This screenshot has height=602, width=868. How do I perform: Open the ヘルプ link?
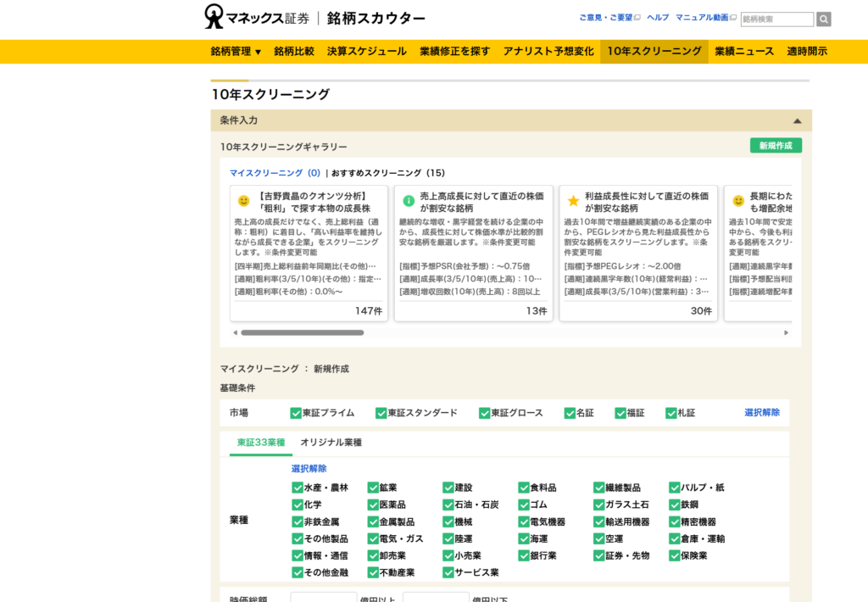pyautogui.click(x=658, y=18)
